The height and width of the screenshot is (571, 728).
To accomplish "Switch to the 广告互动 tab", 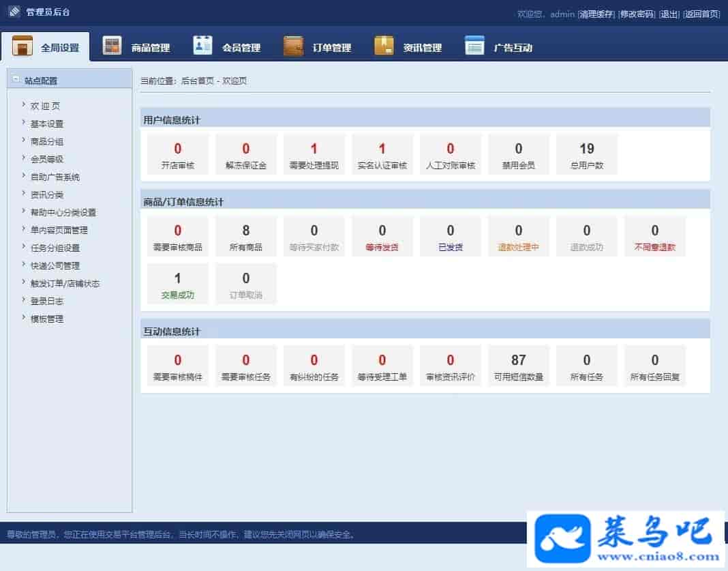I will [x=499, y=47].
